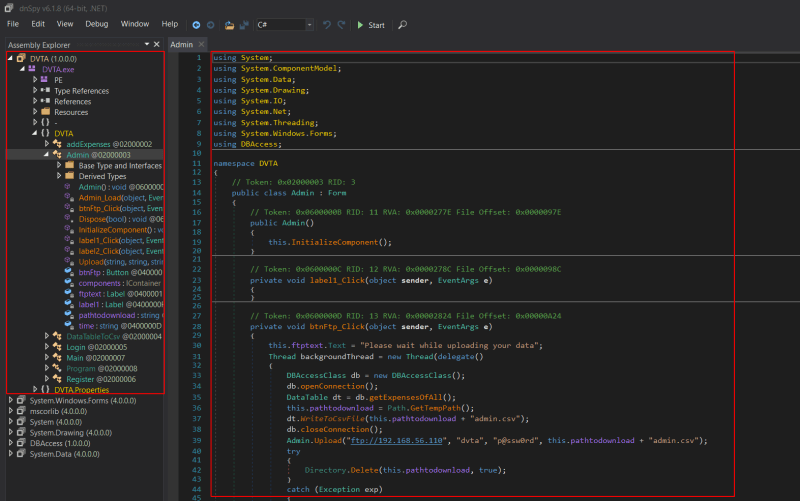Click the mscorlib assembly icon

pos(21,411)
